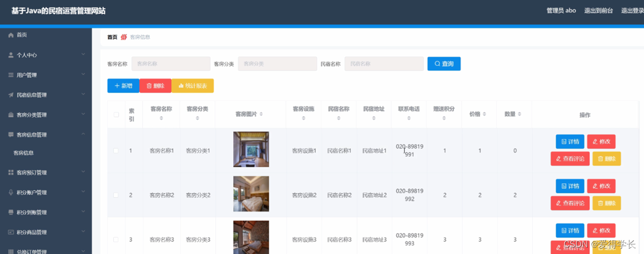Image resolution: width=644 pixels, height=254 pixels.
Task: Click the list icon beside 用户管理
Action: [11, 75]
